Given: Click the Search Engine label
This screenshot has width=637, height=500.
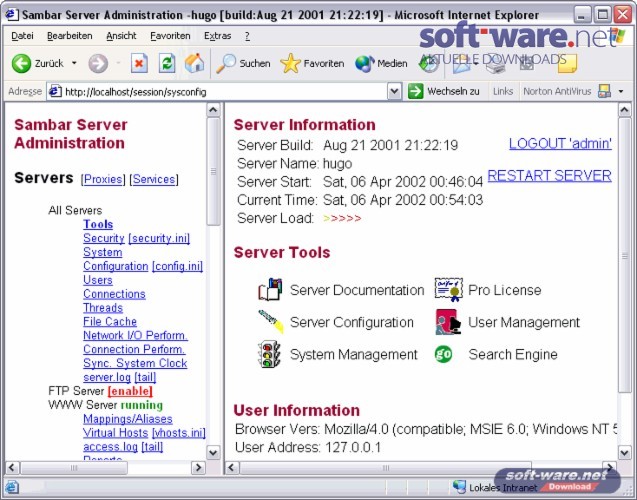Looking at the screenshot, I should 513,354.
